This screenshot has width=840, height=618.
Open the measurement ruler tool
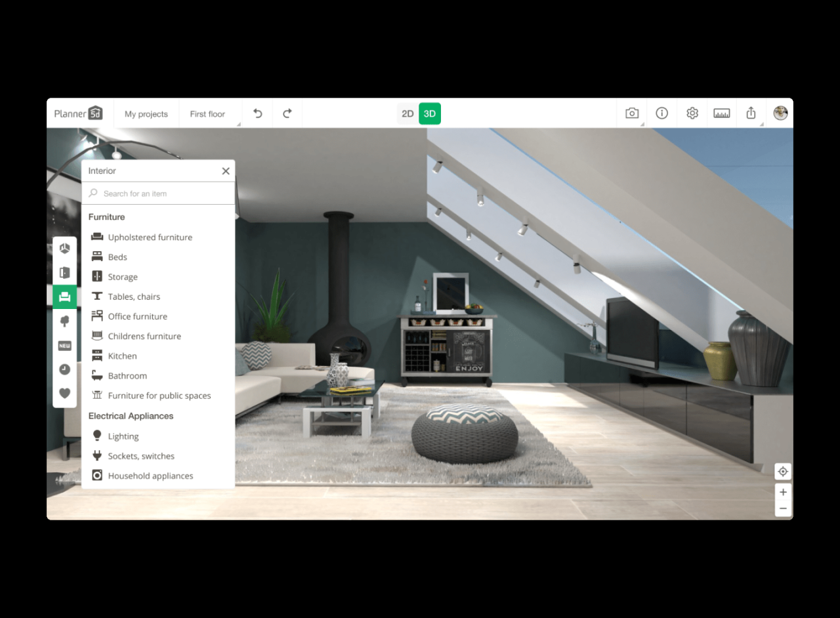722,113
